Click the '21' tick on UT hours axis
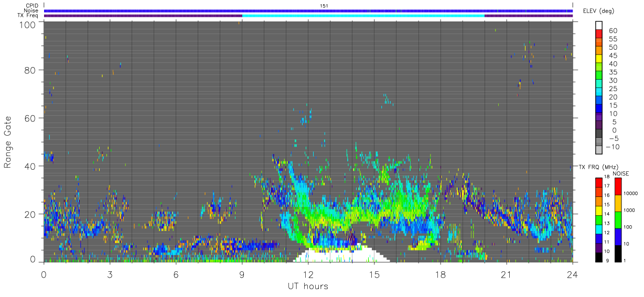The width and height of the screenshot is (644, 297). pyautogui.click(x=507, y=274)
